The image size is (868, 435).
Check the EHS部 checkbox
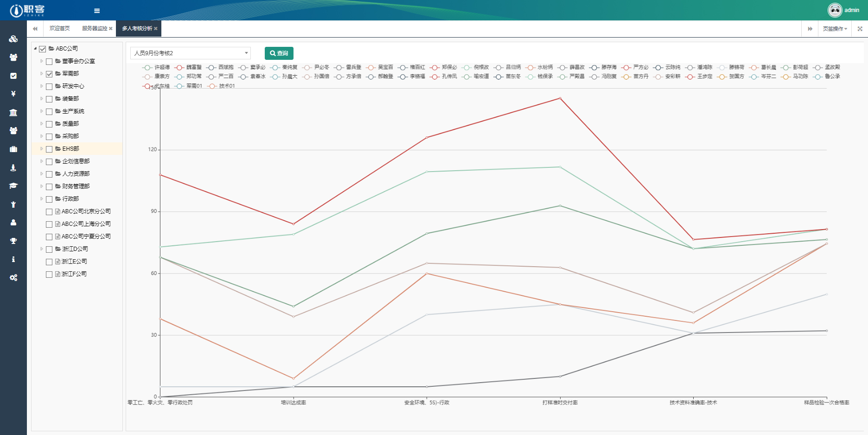click(x=49, y=149)
